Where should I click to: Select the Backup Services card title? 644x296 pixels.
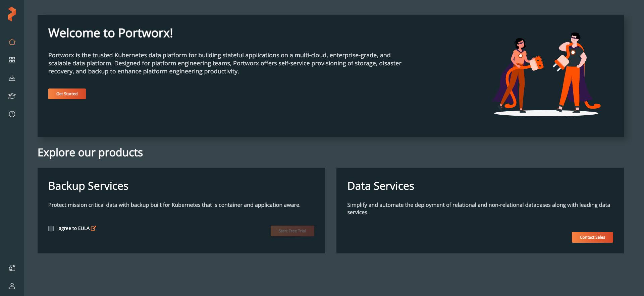pos(88,186)
